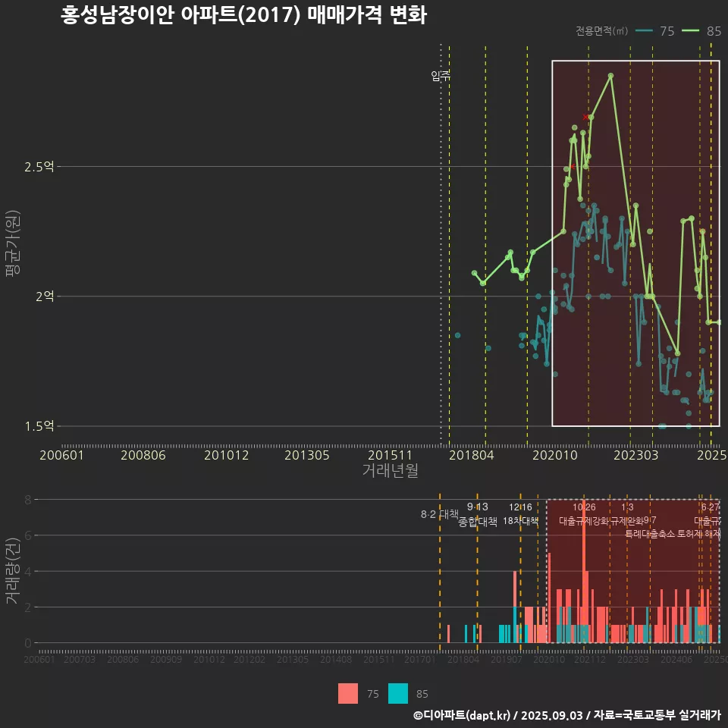This screenshot has width=728, height=728.
Task: Click the 202303 label on the price chart axis
Action: coord(636,455)
